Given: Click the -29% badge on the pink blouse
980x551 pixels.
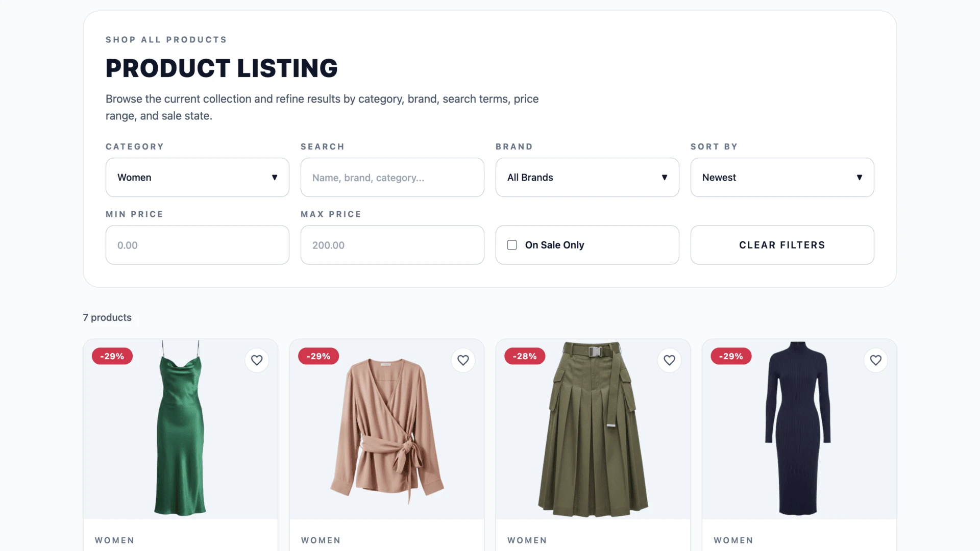Looking at the screenshot, I should 318,356.
